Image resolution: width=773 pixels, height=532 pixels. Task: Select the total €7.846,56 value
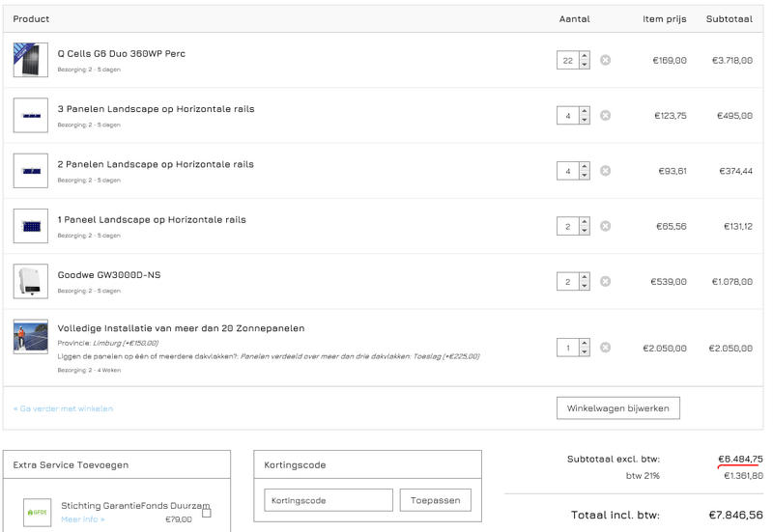736,515
